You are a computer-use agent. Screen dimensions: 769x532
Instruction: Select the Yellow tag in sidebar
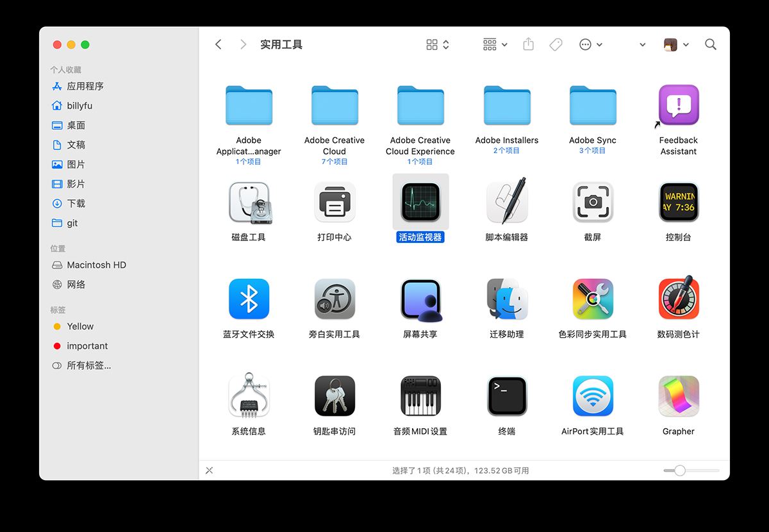[x=81, y=326]
